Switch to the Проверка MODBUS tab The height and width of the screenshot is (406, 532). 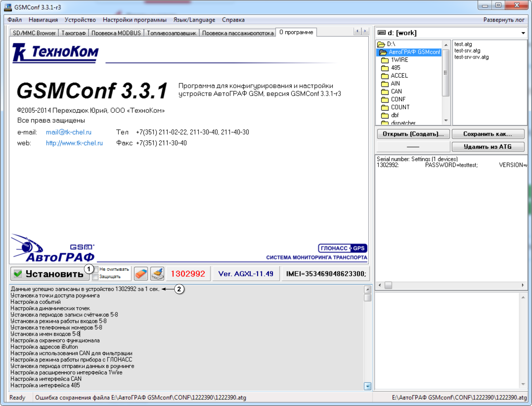[x=116, y=33]
